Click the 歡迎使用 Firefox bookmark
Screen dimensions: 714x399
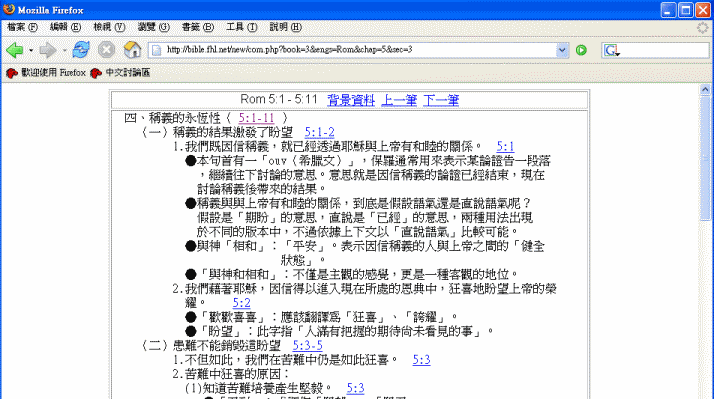(46, 73)
